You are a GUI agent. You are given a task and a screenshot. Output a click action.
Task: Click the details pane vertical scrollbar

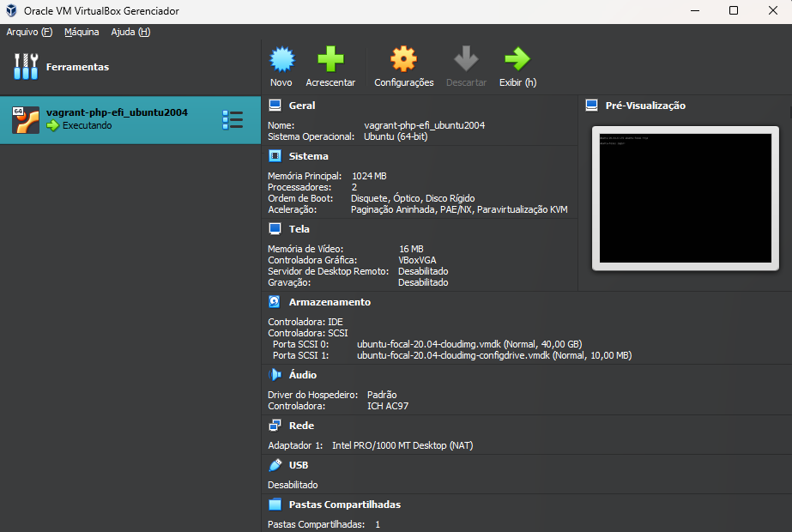790,112
